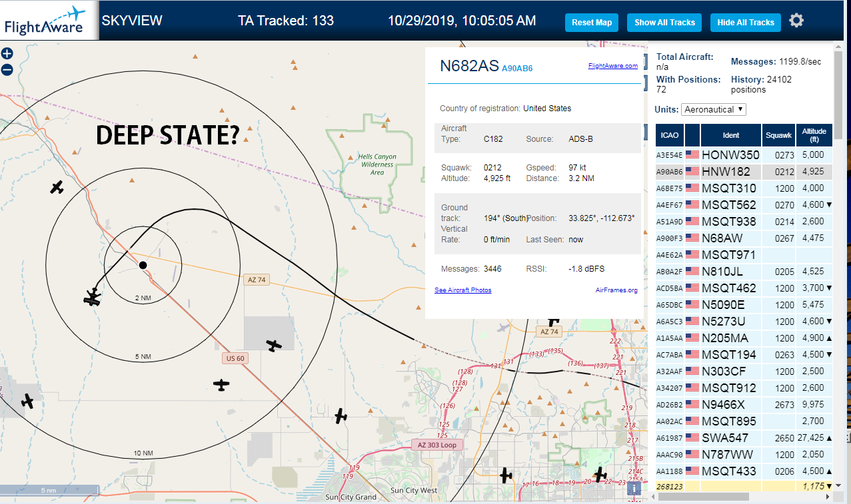This screenshot has width=851, height=504.
Task: Sort table by Squawk column header
Action: (x=778, y=135)
